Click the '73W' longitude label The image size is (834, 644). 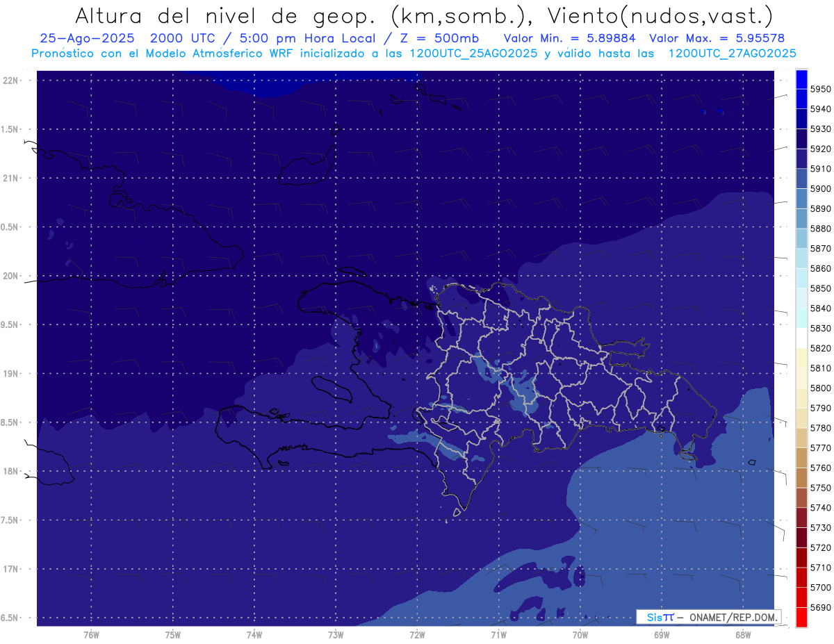[336, 635]
